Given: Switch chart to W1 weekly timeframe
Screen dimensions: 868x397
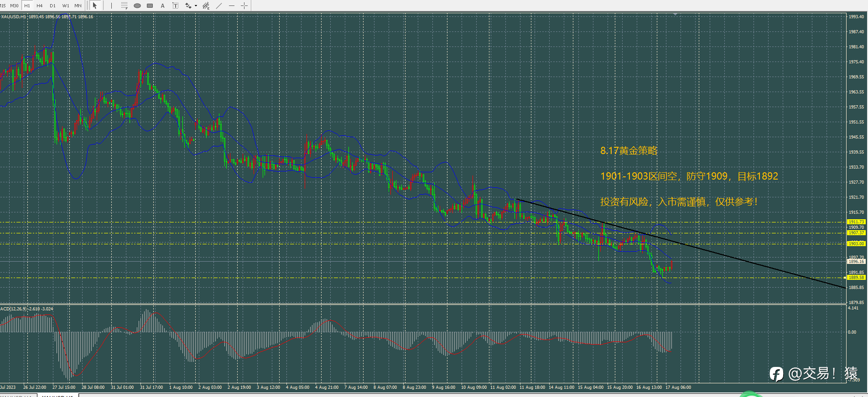Looking at the screenshot, I should 66,5.
